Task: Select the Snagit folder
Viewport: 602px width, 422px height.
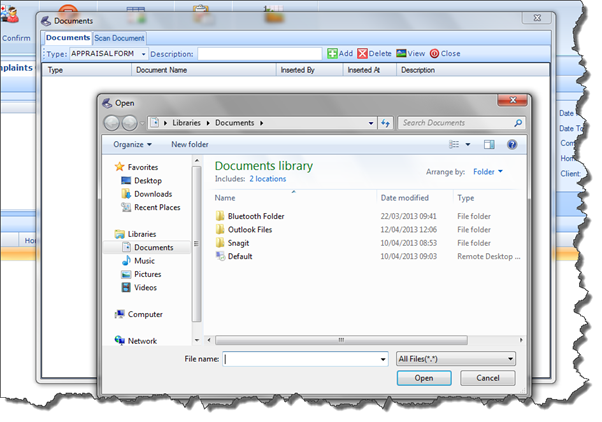Action: (x=232, y=243)
